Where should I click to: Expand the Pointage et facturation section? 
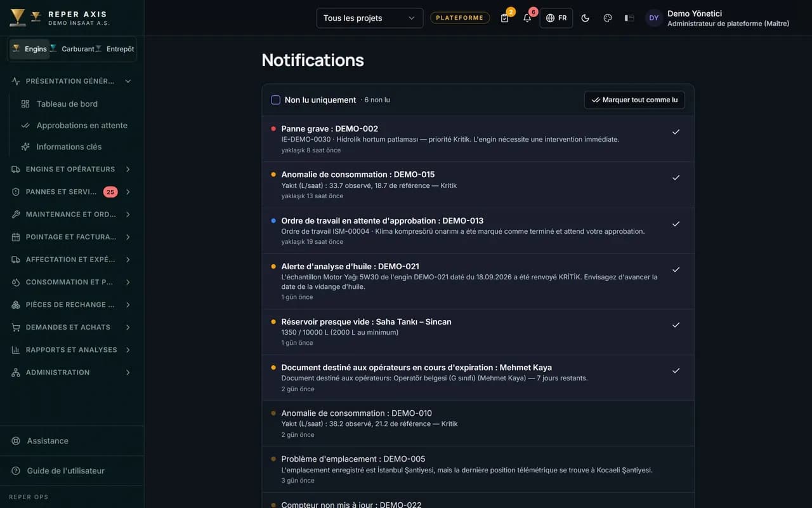[72, 237]
